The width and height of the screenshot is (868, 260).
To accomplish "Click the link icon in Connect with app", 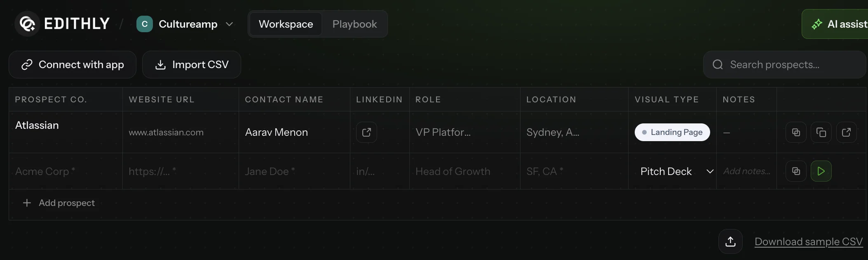I will click(27, 64).
